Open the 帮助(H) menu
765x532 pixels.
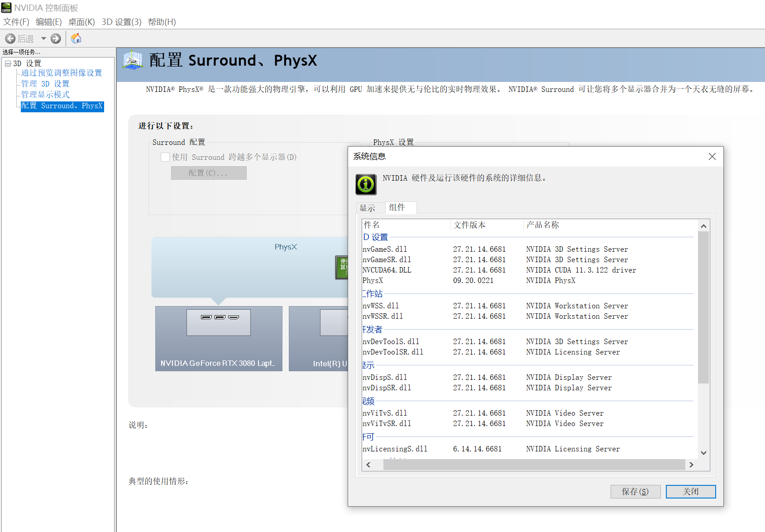point(162,22)
